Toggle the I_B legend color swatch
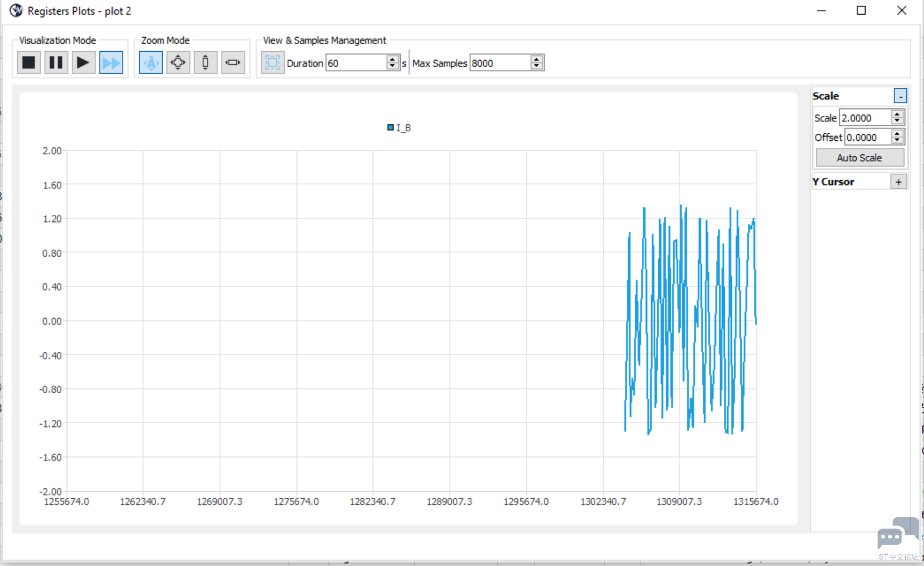The height and width of the screenshot is (566, 924). pyautogui.click(x=390, y=127)
